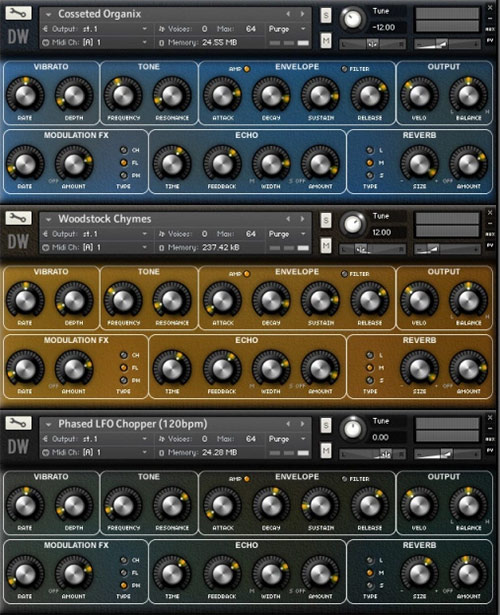Toggle PV button on Cosseted Organix header
Image resolution: width=500 pixels, height=615 pixels.
tap(490, 40)
